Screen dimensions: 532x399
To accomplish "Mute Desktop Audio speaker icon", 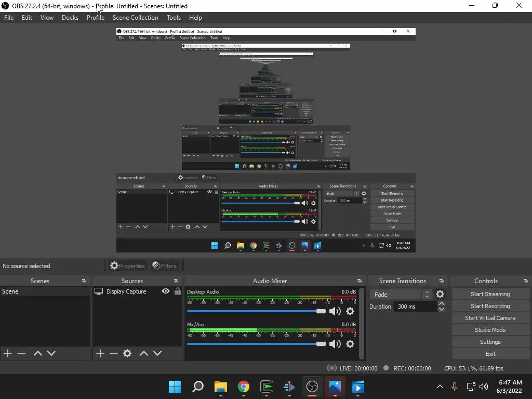I will pos(335,311).
